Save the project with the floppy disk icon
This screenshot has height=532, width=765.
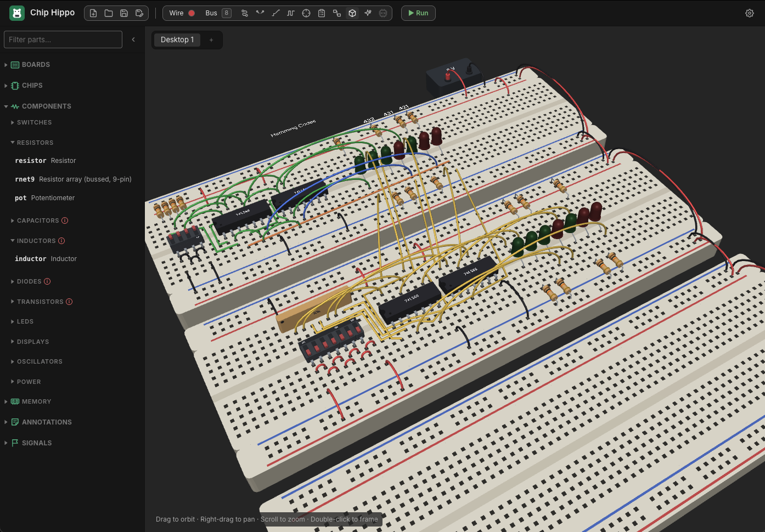pos(124,13)
